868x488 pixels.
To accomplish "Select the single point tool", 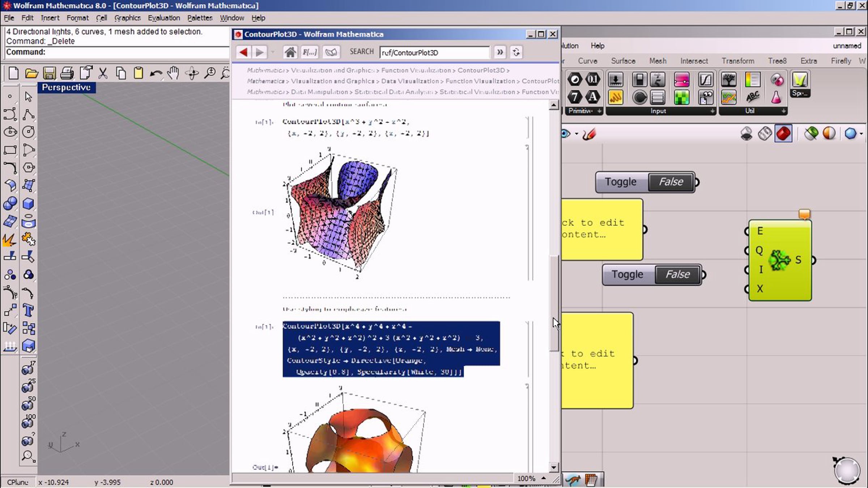I will [x=10, y=97].
